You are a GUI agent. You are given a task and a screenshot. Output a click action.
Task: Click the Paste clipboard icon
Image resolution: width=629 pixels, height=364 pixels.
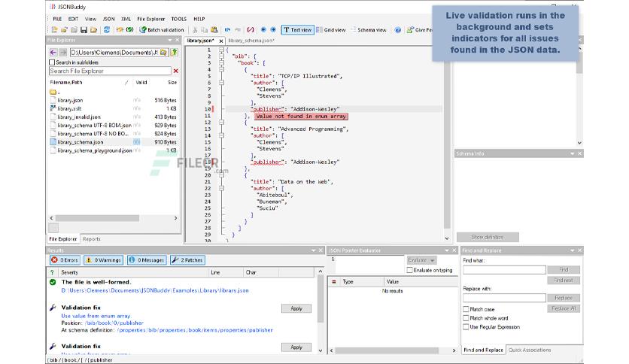(x=214, y=29)
